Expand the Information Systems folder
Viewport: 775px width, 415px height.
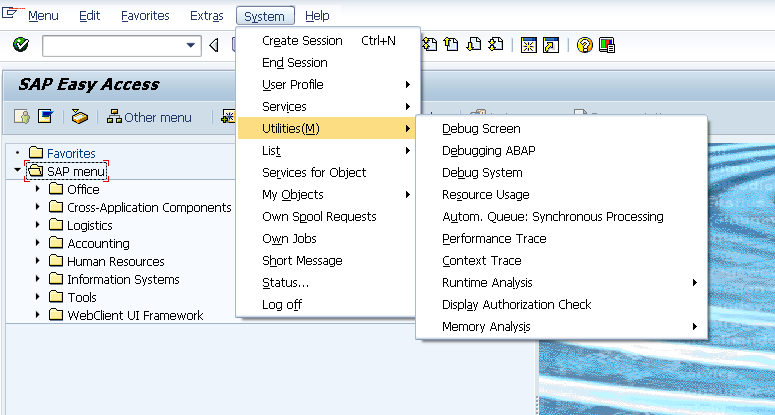click(x=38, y=279)
